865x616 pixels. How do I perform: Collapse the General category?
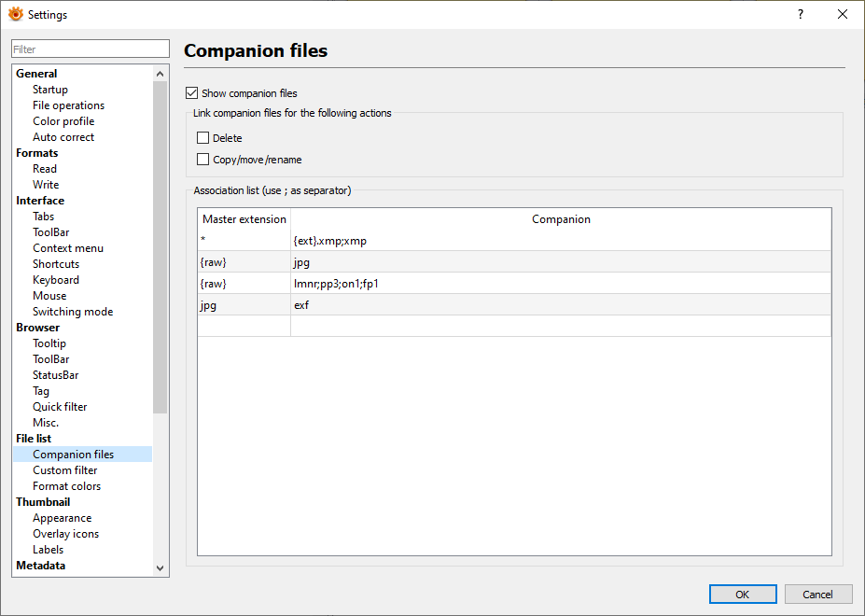[36, 74]
